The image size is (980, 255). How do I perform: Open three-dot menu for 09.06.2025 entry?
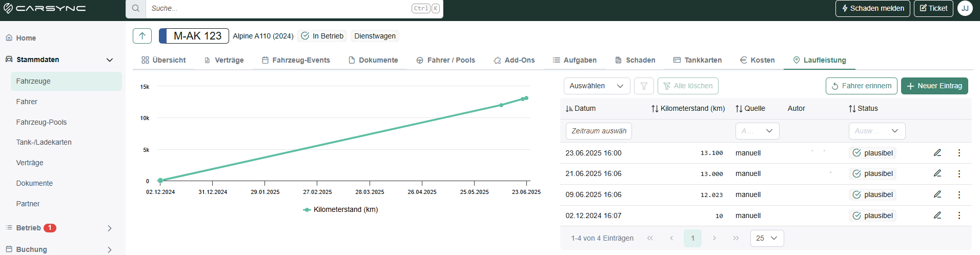(x=959, y=195)
